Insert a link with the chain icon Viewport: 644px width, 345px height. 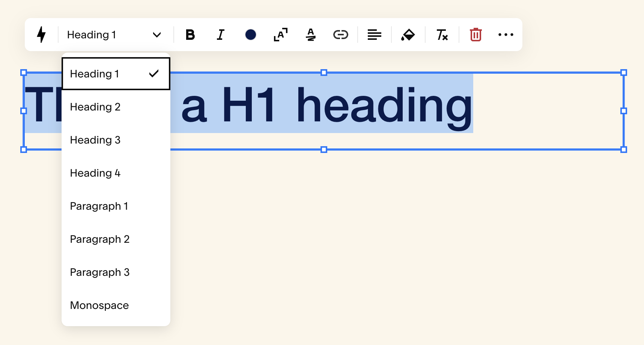coord(341,35)
